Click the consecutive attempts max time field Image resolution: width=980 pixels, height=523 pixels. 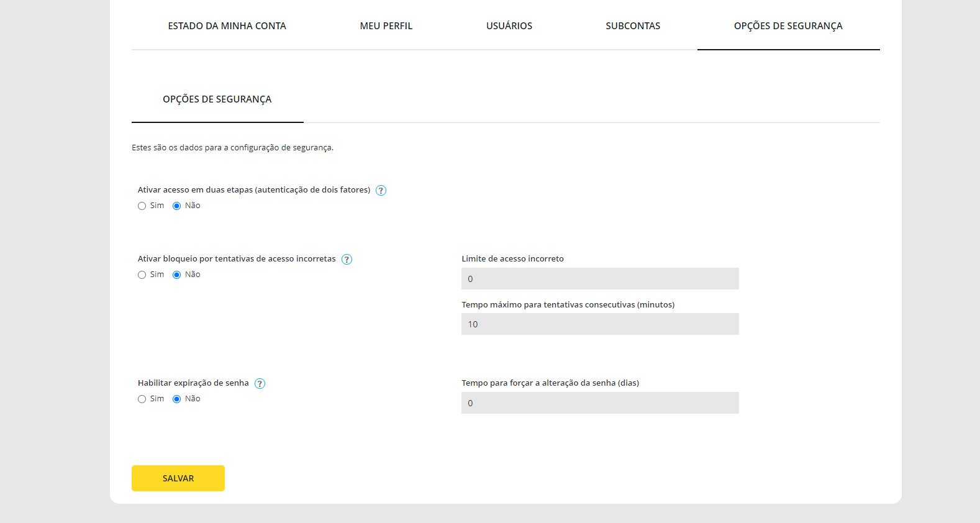pyautogui.click(x=600, y=324)
